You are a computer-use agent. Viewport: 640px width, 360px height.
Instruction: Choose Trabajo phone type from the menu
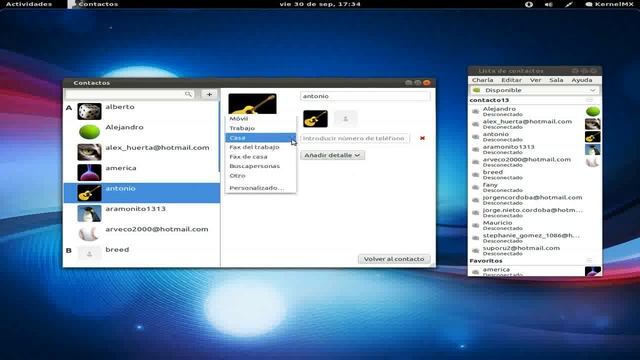tap(260, 128)
